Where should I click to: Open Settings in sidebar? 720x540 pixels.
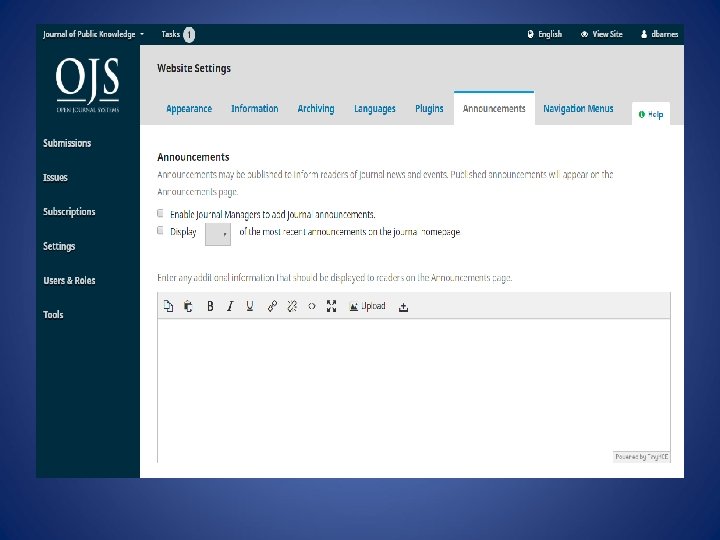coord(59,246)
